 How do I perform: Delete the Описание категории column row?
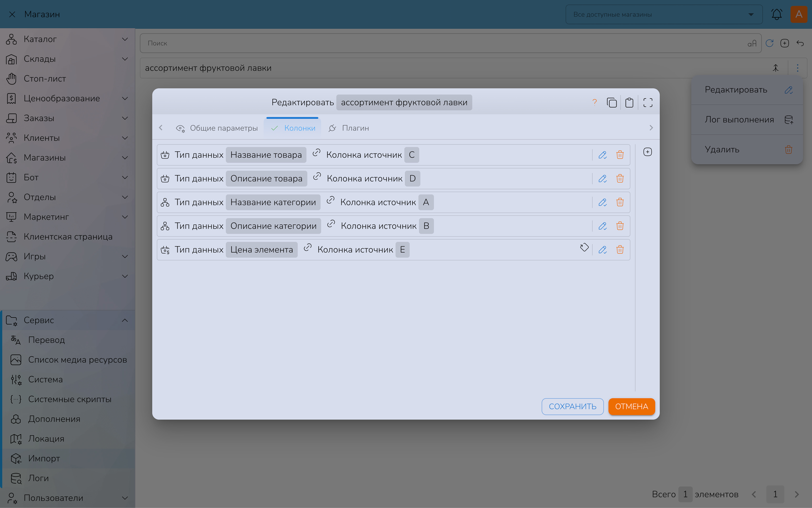point(620,226)
